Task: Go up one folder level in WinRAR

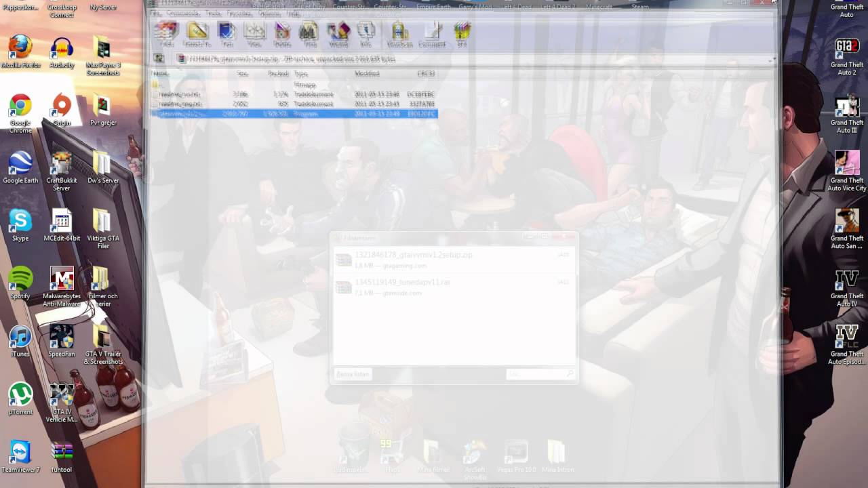Action: click(x=159, y=59)
